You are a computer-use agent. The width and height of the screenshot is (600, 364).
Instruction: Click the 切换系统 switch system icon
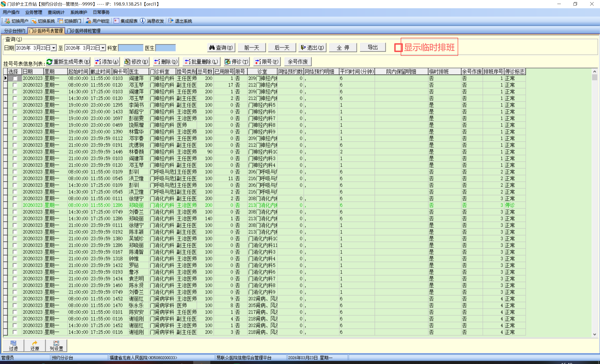coord(34,21)
